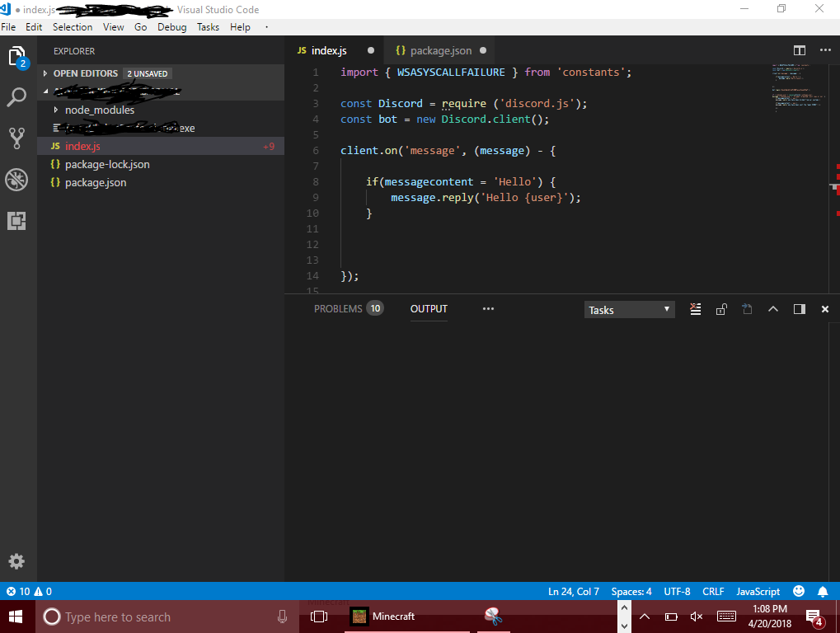Open the touch keyboard tray icon
The image size is (840, 633).
[x=726, y=617]
